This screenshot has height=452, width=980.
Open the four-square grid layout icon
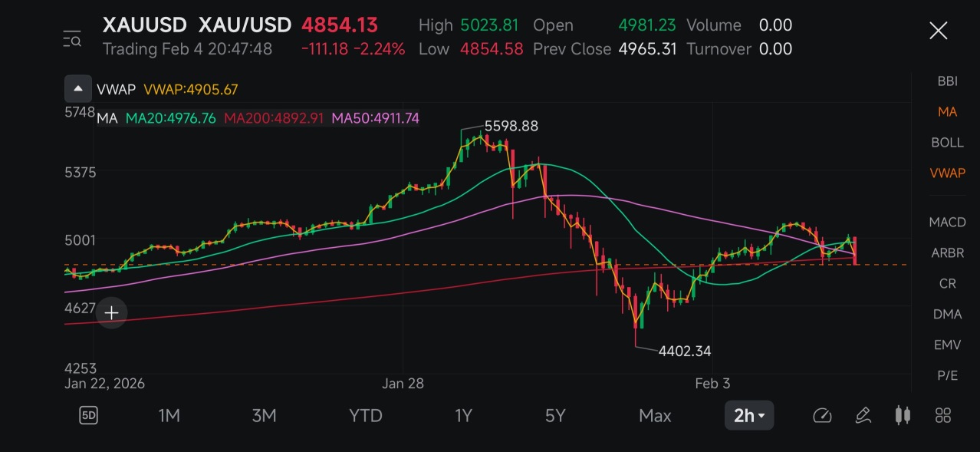pyautogui.click(x=944, y=416)
